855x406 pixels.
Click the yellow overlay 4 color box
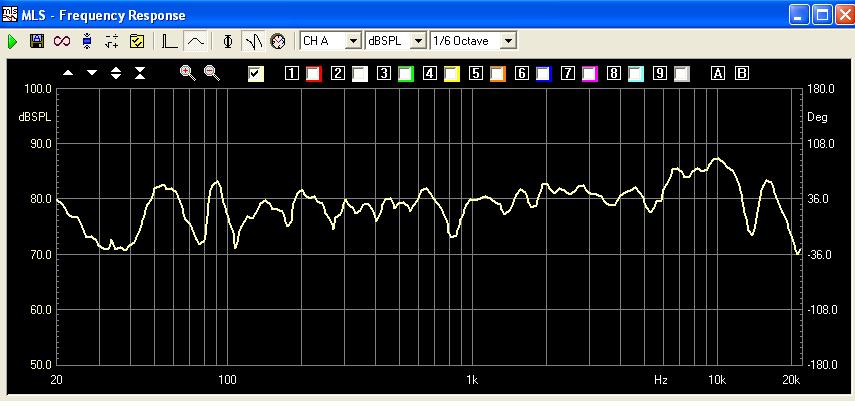point(451,73)
